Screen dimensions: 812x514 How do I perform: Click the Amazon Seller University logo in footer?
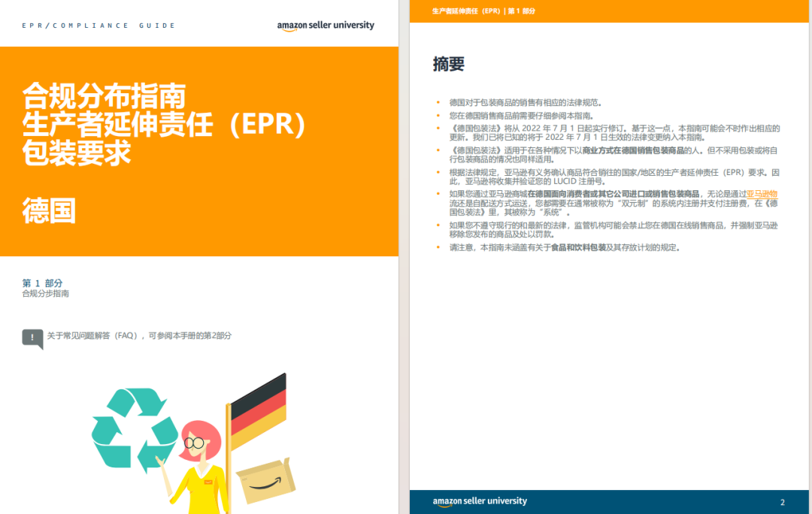coord(480,501)
